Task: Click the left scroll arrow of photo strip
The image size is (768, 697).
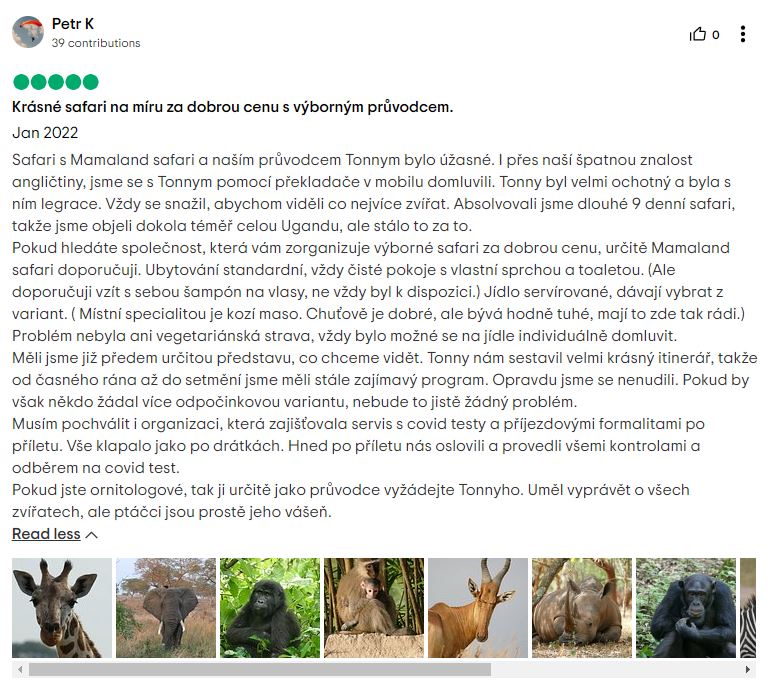Action: (20, 669)
